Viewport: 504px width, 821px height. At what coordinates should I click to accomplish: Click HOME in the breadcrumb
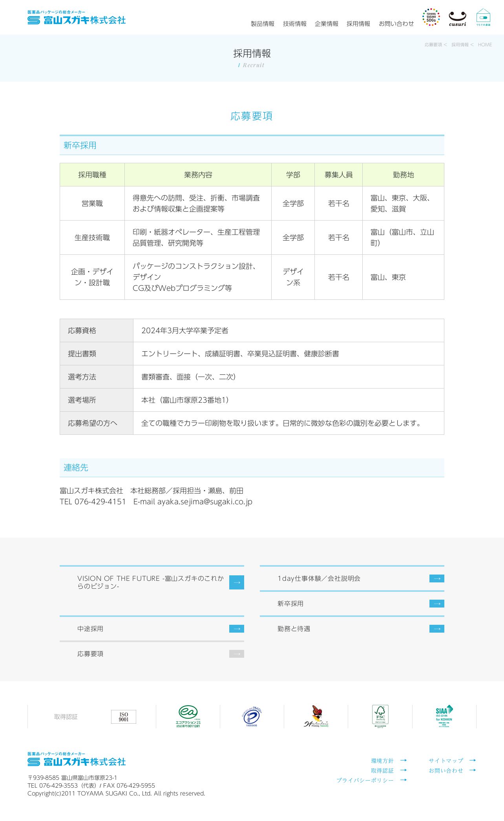(485, 45)
